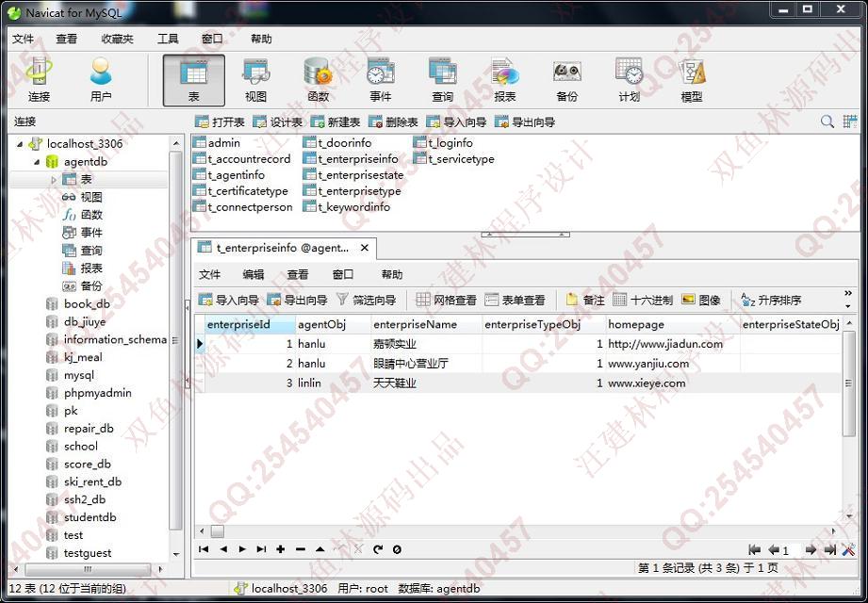
Task: Select the t_keywordinfo table
Action: pos(347,207)
